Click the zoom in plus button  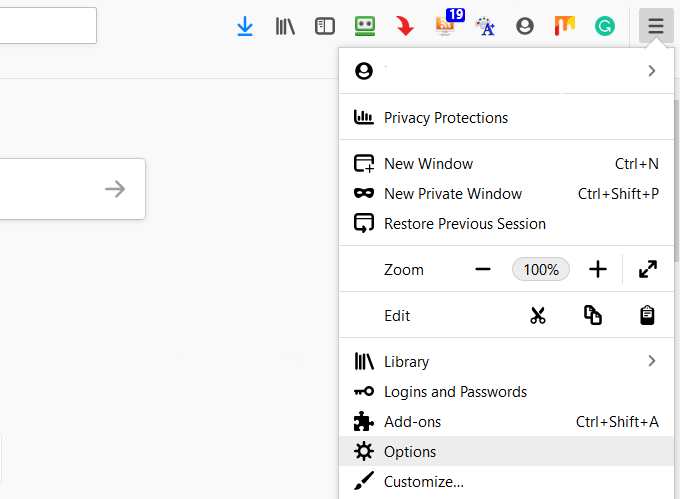coord(598,269)
